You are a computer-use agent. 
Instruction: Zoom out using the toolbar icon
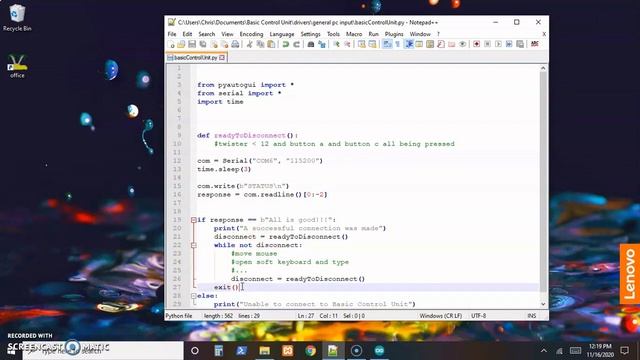point(347,44)
